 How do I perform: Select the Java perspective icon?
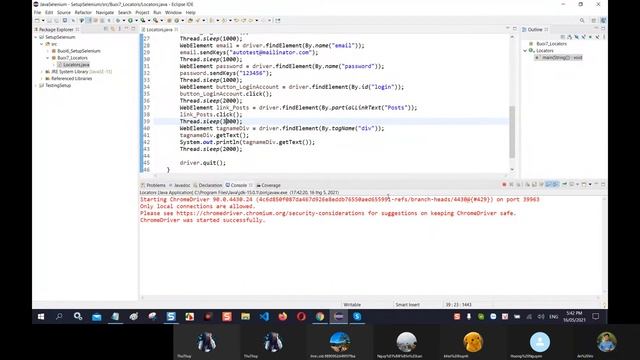coord(603,20)
